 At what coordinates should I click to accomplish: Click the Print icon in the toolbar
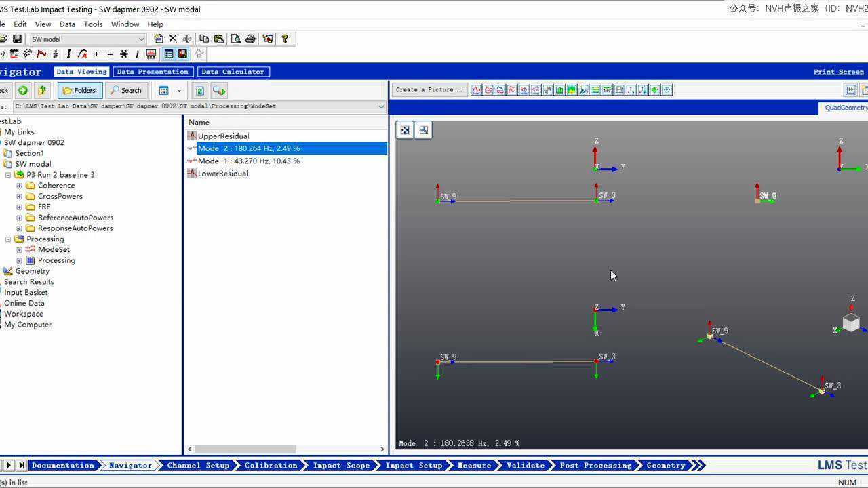(250, 39)
